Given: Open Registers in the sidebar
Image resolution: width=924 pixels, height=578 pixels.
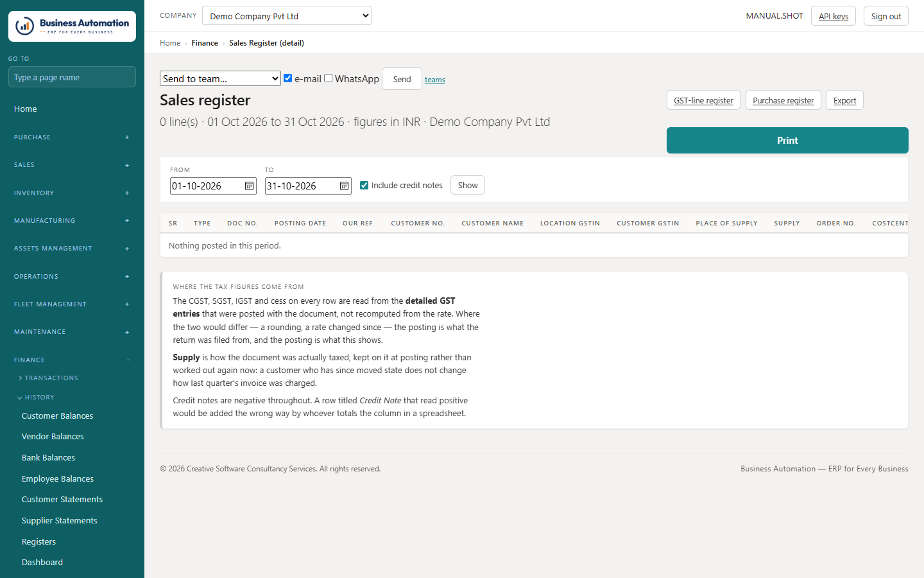Looking at the screenshot, I should pyautogui.click(x=39, y=542).
